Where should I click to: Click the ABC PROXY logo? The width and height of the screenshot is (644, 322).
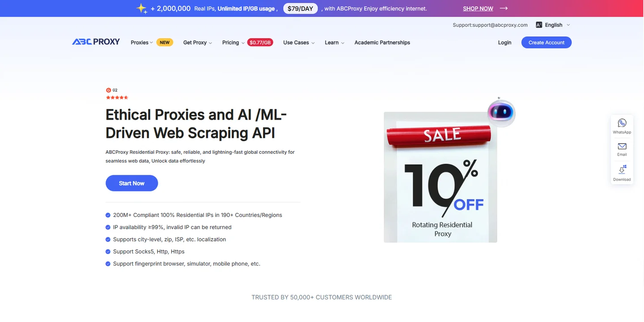coord(96,42)
